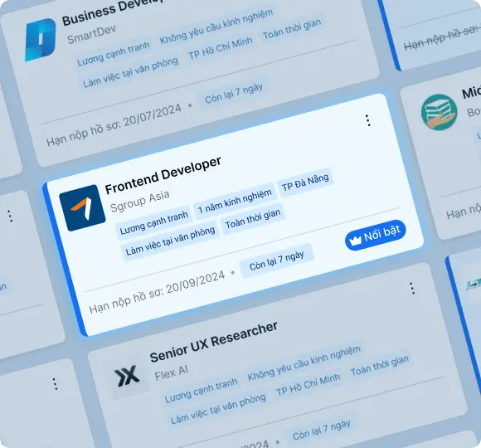Viewport: 481px width, 448px height.
Task: Click the SmartDev company logo
Action: 40,40
